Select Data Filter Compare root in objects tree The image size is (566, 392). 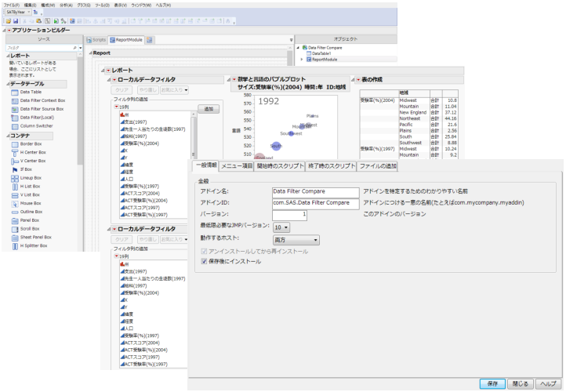click(x=322, y=48)
